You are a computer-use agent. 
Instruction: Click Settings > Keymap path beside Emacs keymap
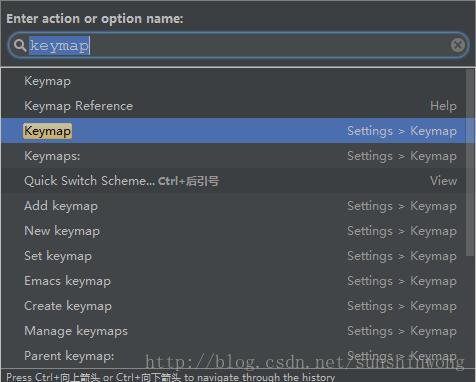point(402,281)
